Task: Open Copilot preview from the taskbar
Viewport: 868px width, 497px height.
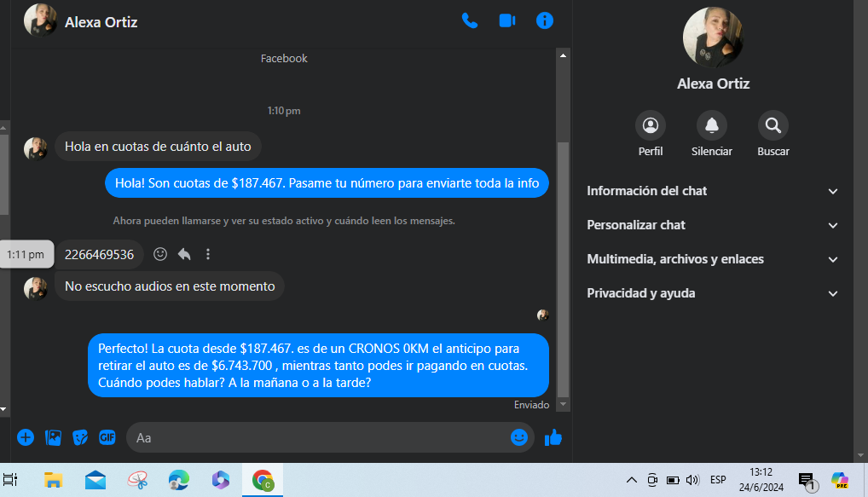Action: [840, 480]
